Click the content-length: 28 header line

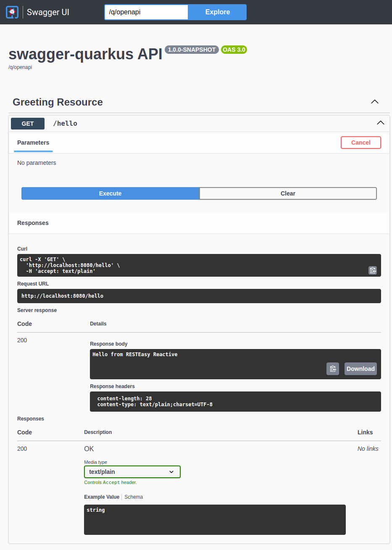point(124,399)
